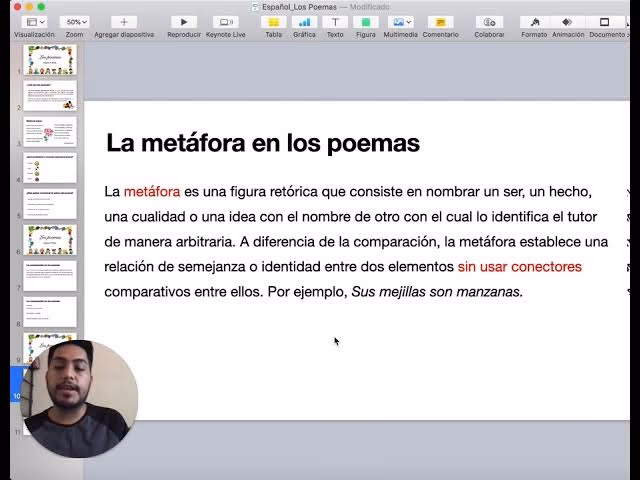Select slide 3 thumbnail with flower image

point(50,131)
